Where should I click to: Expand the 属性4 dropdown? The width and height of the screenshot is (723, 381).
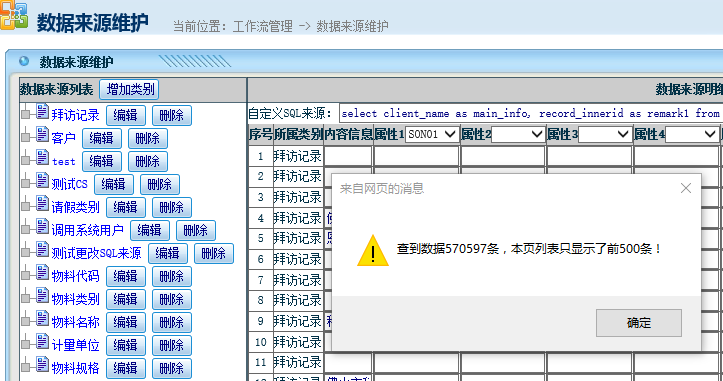point(691,134)
